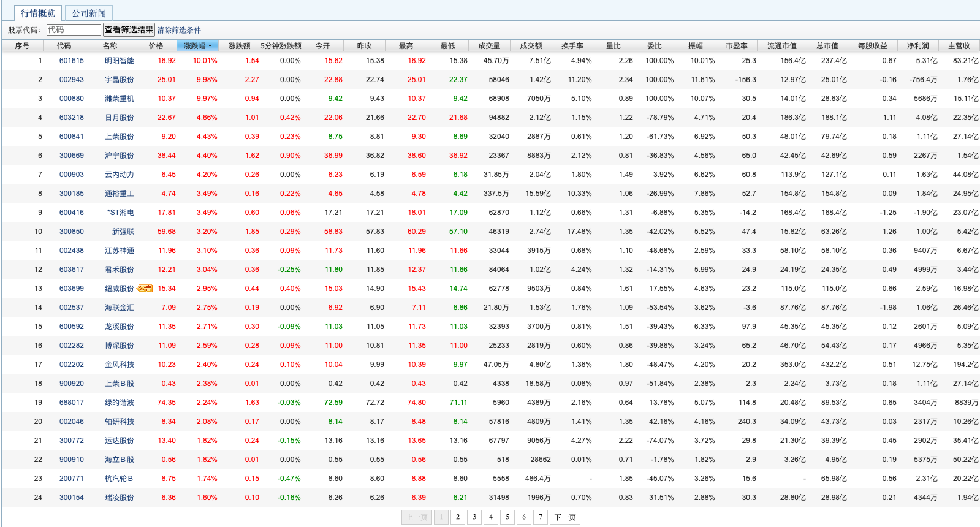Sort by the 净利润 column header
The width and height of the screenshot is (980, 527).
pos(918,46)
